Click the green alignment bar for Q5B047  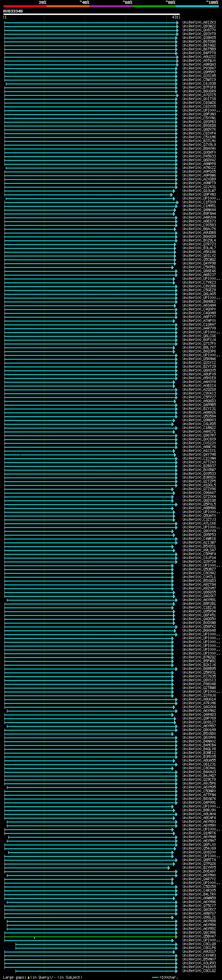pyautogui.click(x=91, y=937)
